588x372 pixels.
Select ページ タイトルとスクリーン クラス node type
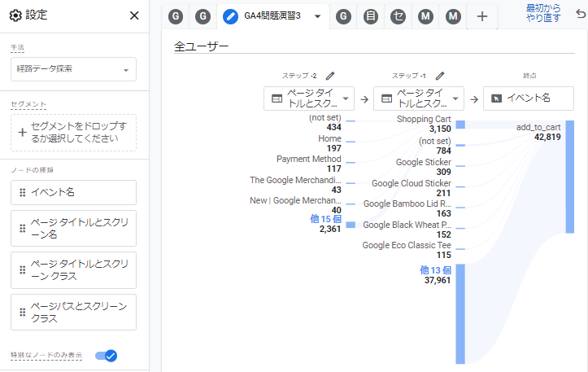point(73,270)
